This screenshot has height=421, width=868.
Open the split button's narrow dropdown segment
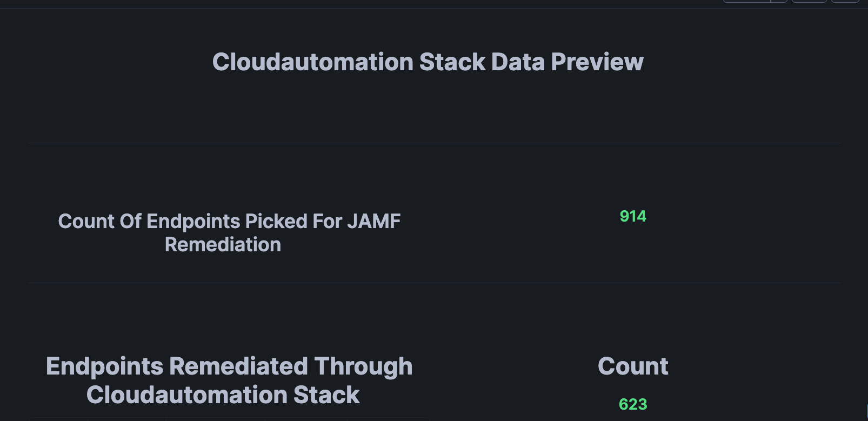tap(779, 1)
